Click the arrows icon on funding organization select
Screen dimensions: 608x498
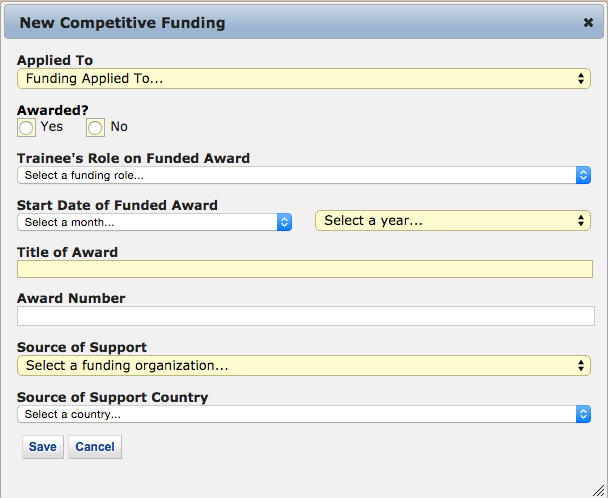[582, 366]
